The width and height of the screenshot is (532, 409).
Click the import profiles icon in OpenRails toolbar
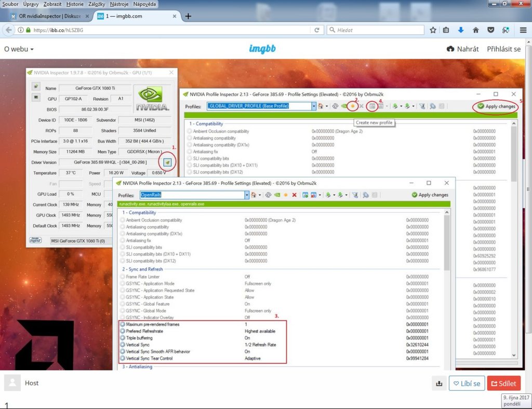tap(340, 195)
